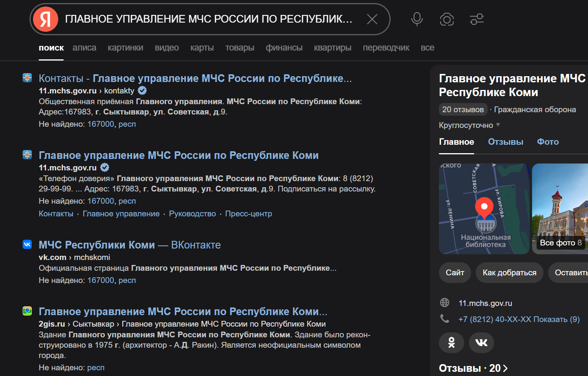Start voice search with microphone icon

417,19
